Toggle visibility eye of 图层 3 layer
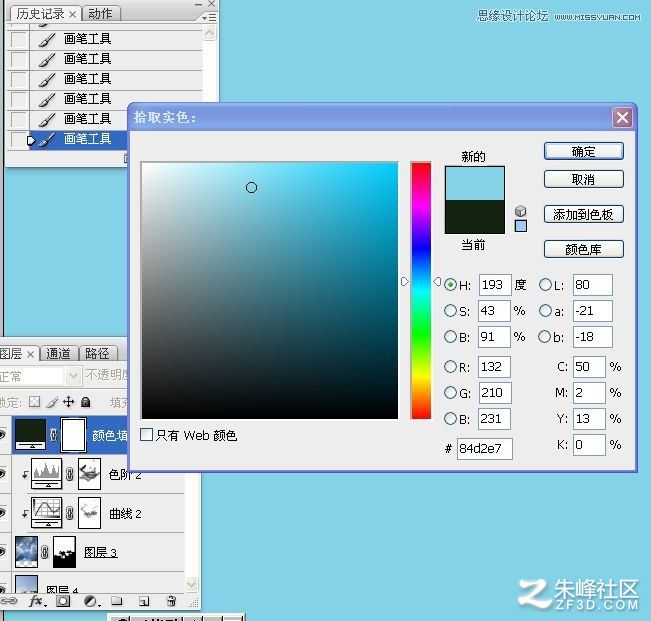This screenshot has width=651, height=621. pos(2,551)
